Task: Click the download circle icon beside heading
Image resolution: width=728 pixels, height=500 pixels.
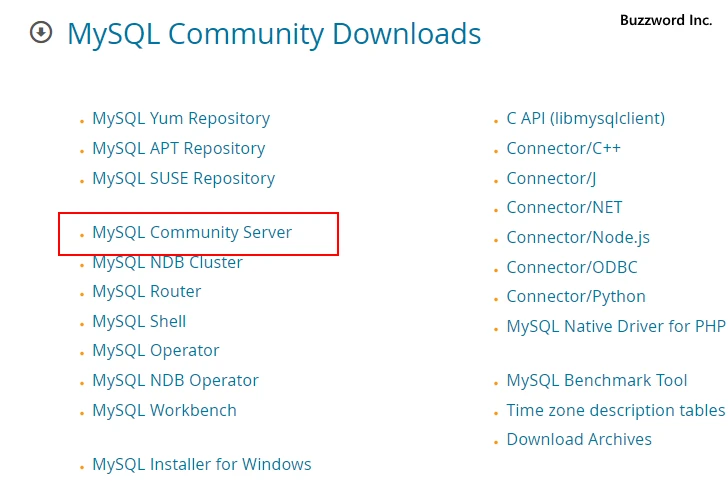Action: (41, 32)
